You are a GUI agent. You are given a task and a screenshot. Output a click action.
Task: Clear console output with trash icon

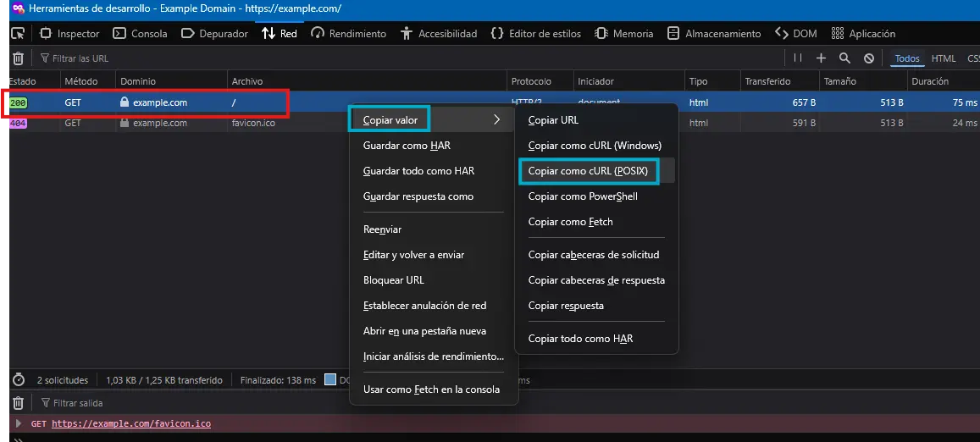18,403
